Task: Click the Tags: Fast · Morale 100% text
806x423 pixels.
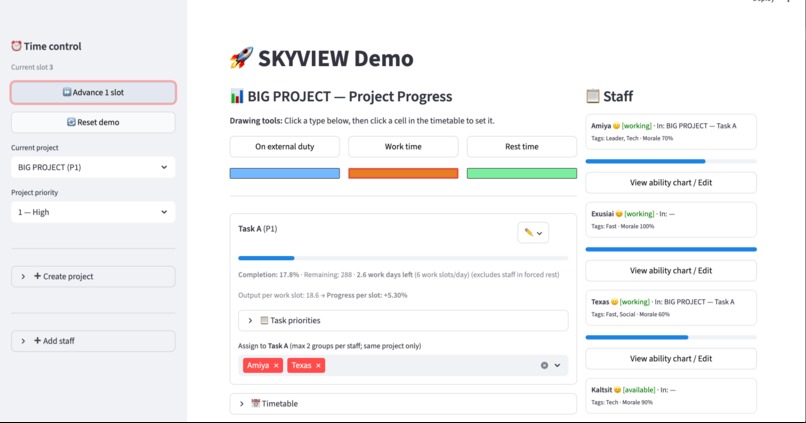Action: pos(622,226)
